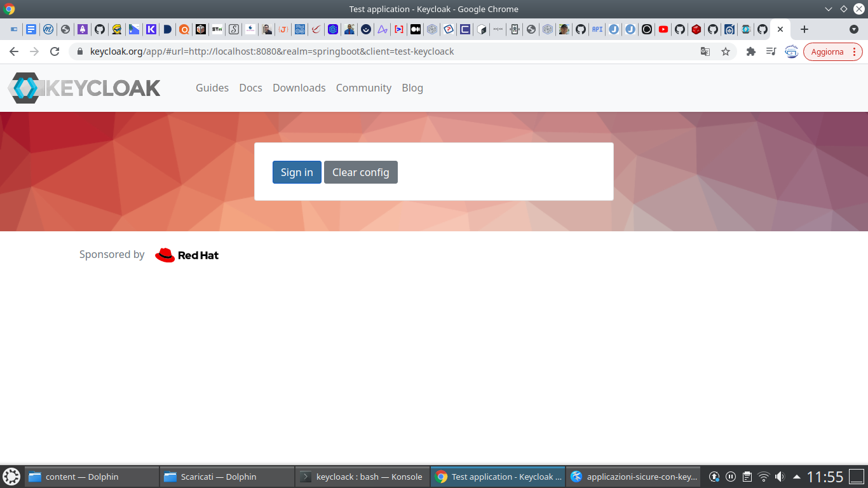Go back with the browser back arrow

(x=14, y=51)
